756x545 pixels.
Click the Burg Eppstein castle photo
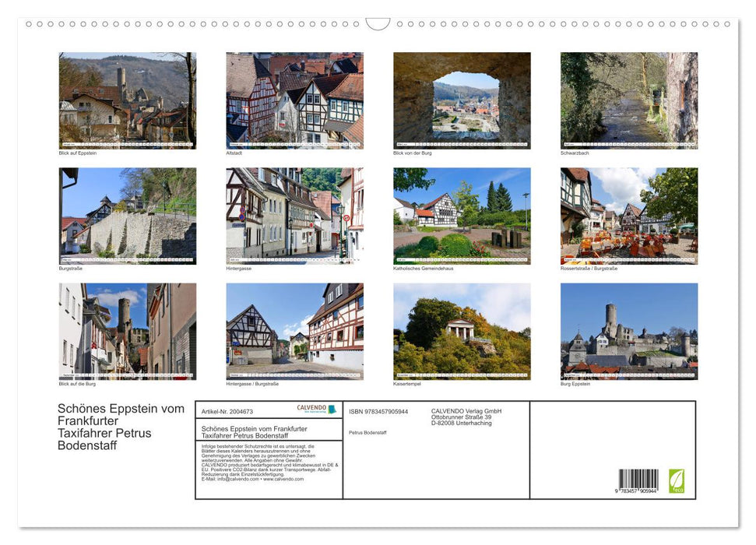tap(629, 331)
